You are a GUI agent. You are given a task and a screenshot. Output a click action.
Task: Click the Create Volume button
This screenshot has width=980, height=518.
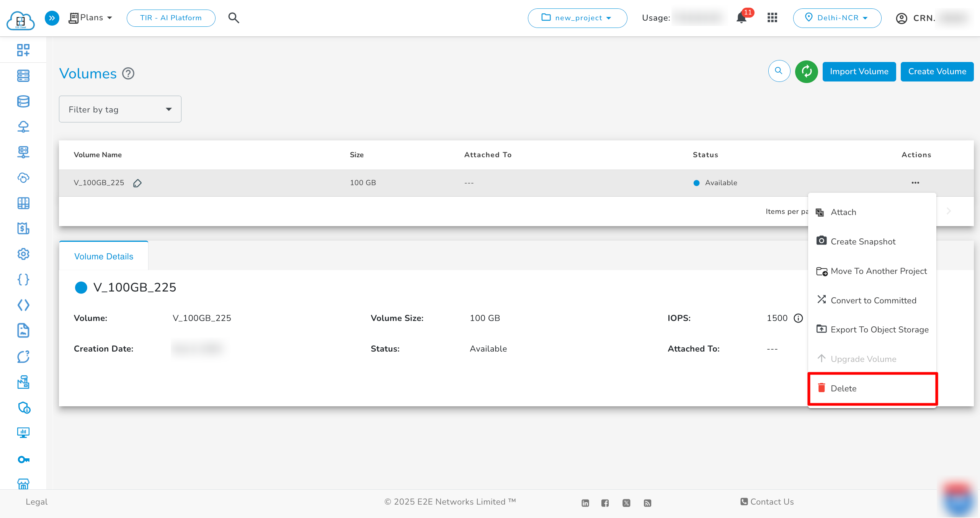(x=937, y=72)
